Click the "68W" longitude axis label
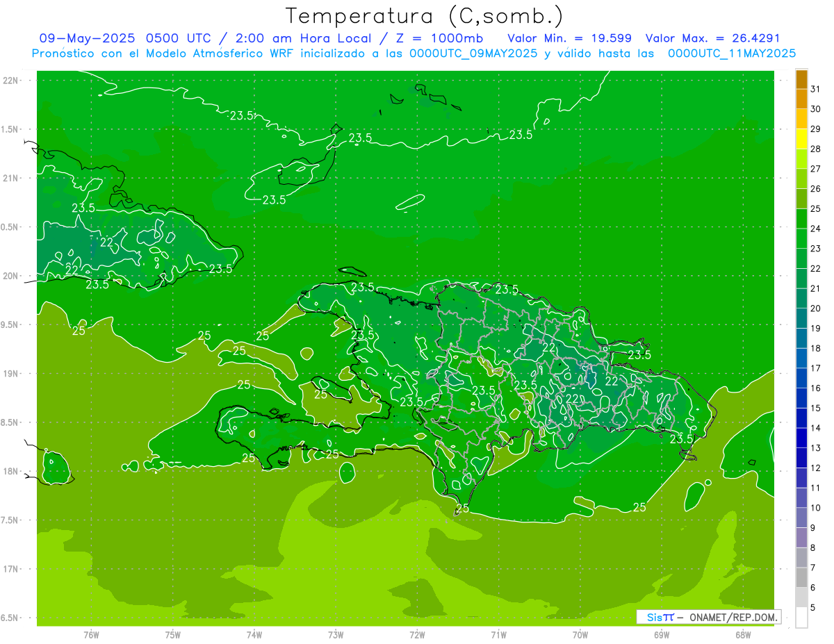The image size is (834, 644). [x=743, y=635]
